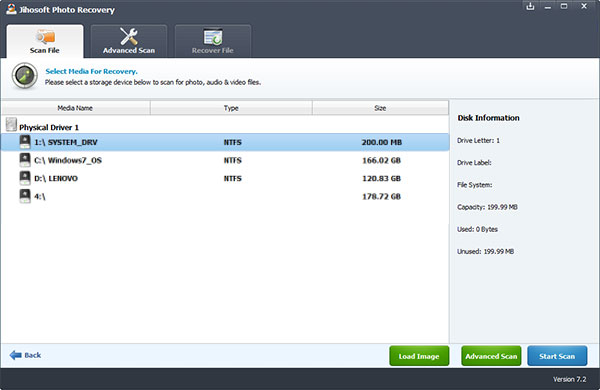
Task: Click the 200.00 MB size value
Action: coord(382,142)
